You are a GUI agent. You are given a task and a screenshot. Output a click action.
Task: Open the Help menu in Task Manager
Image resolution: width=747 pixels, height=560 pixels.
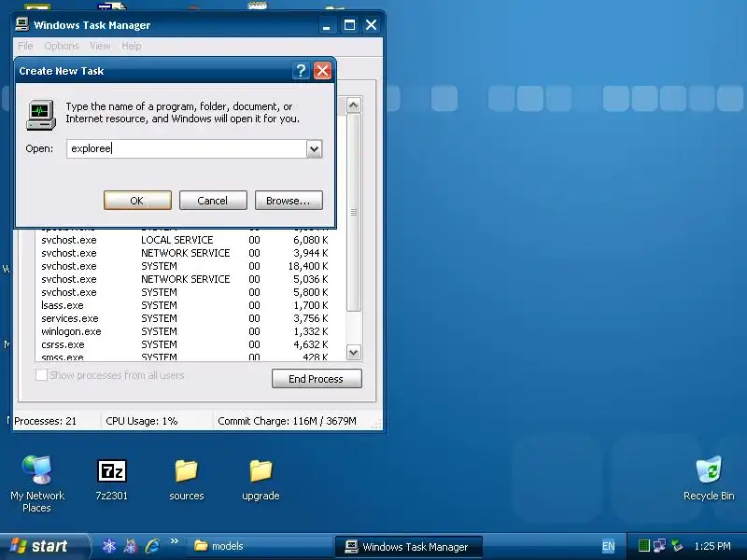[x=132, y=46]
